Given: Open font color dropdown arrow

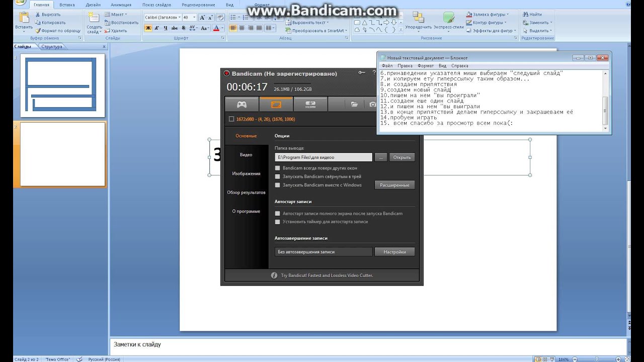Looking at the screenshot, I should (x=223, y=28).
